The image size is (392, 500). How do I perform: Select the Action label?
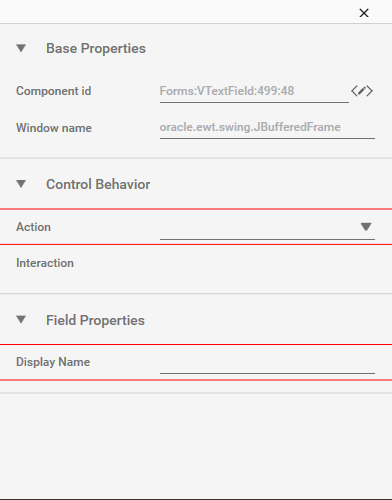click(33, 227)
